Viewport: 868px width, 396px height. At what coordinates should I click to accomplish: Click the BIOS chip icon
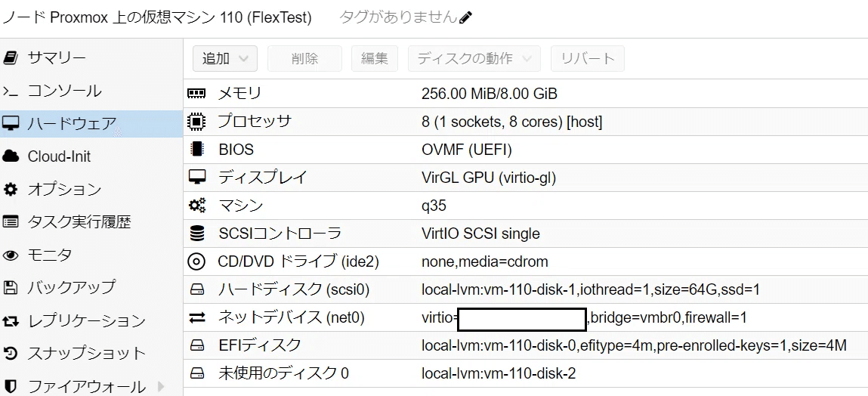click(196, 150)
